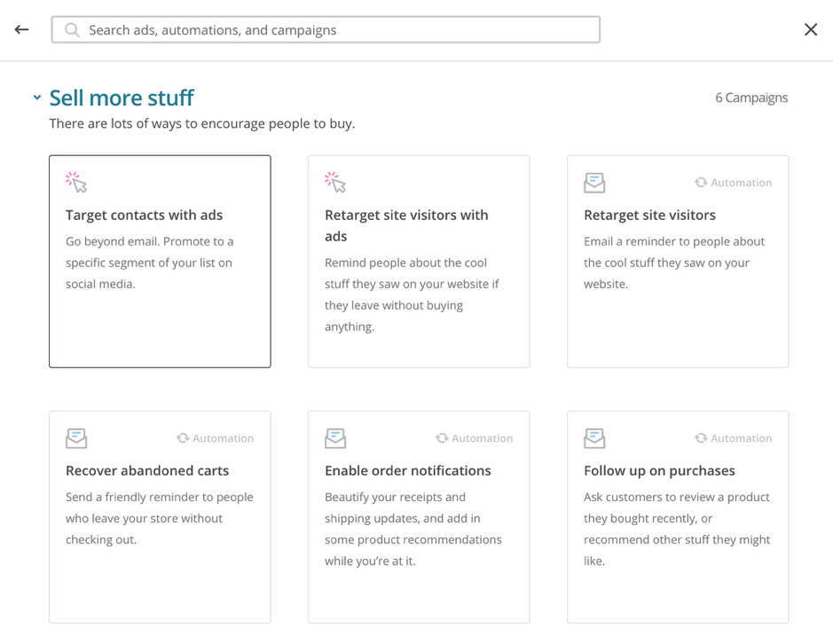Image resolution: width=833 pixels, height=644 pixels.
Task: Open the Enable order notifications campaign
Action: click(419, 516)
